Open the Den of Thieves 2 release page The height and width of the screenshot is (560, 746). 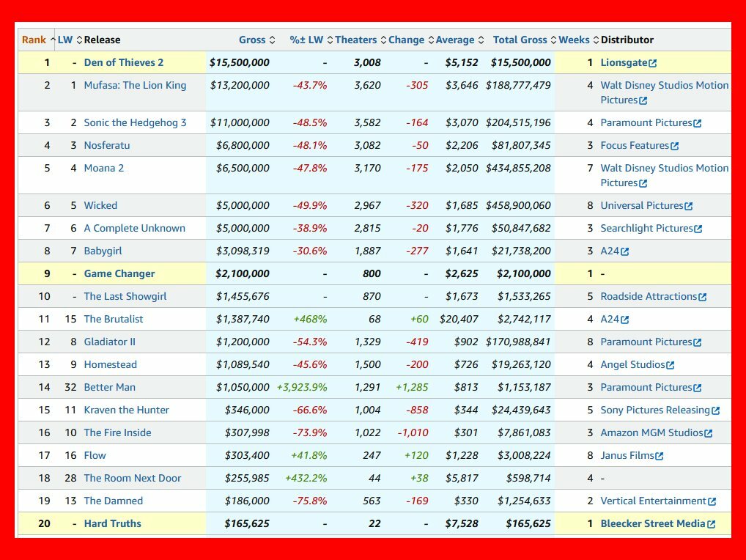(x=124, y=63)
